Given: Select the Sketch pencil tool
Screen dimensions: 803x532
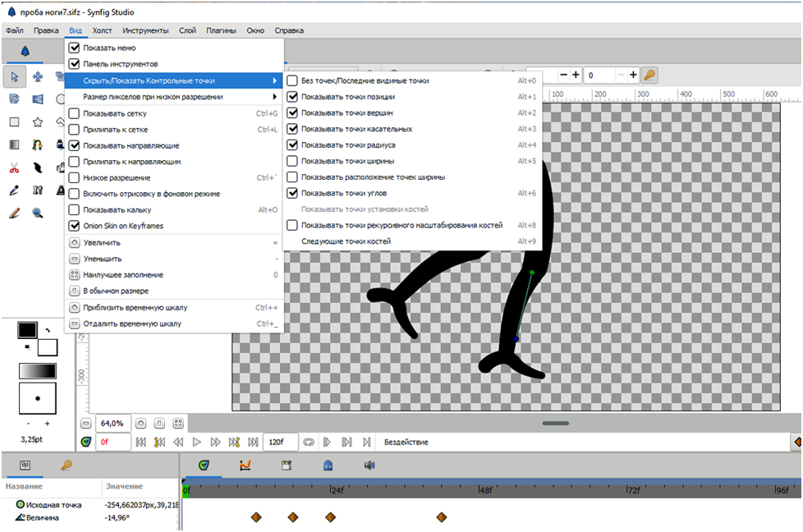Looking at the screenshot, I should point(14,213).
